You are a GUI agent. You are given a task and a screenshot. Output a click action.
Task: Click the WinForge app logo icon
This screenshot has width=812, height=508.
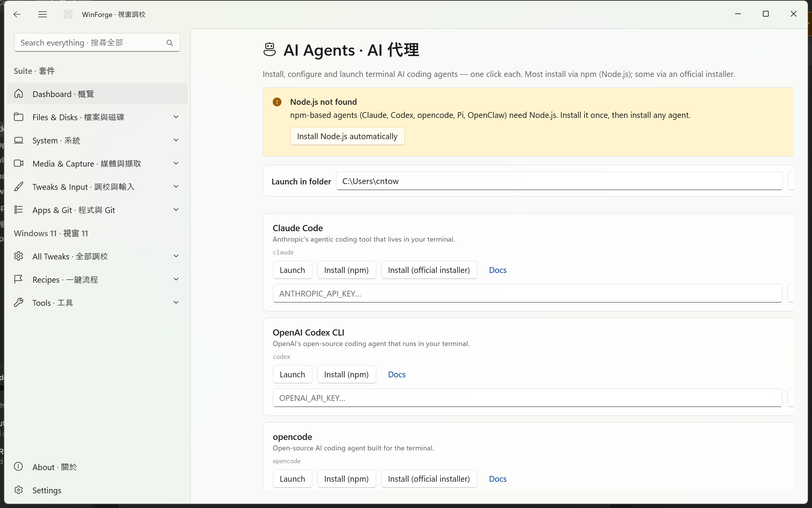point(68,14)
